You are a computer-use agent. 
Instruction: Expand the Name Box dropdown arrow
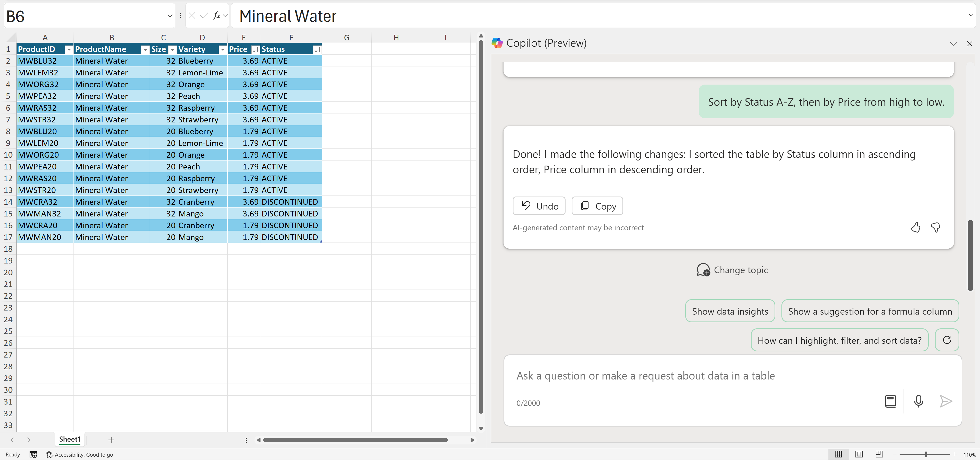click(170, 16)
